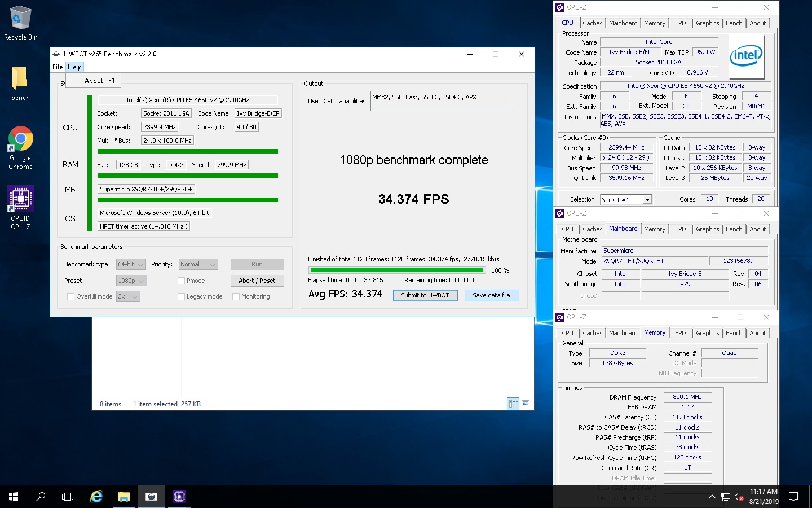Open taskbar search magnifier
Image resolution: width=812 pixels, height=508 pixels.
[x=41, y=497]
